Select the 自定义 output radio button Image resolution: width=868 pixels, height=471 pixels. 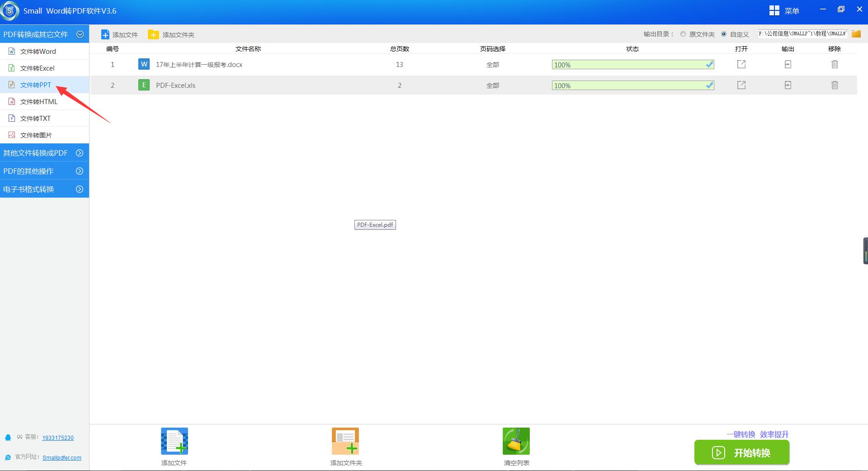(724, 34)
